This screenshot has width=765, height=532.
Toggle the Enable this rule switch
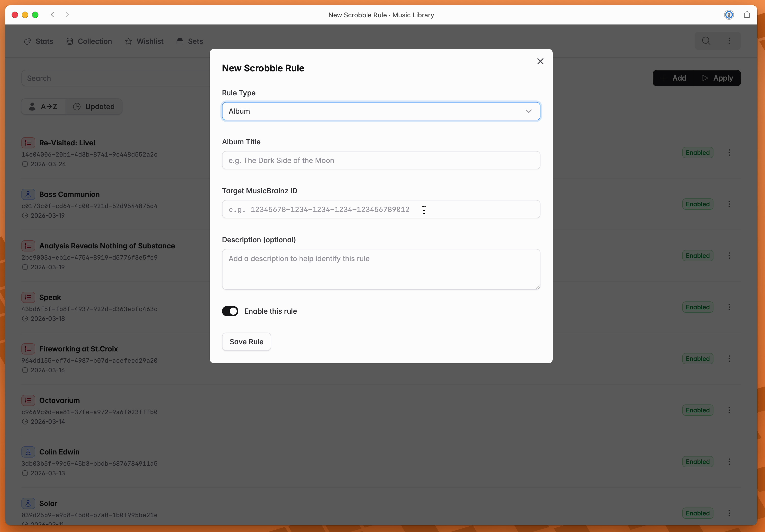tap(230, 311)
